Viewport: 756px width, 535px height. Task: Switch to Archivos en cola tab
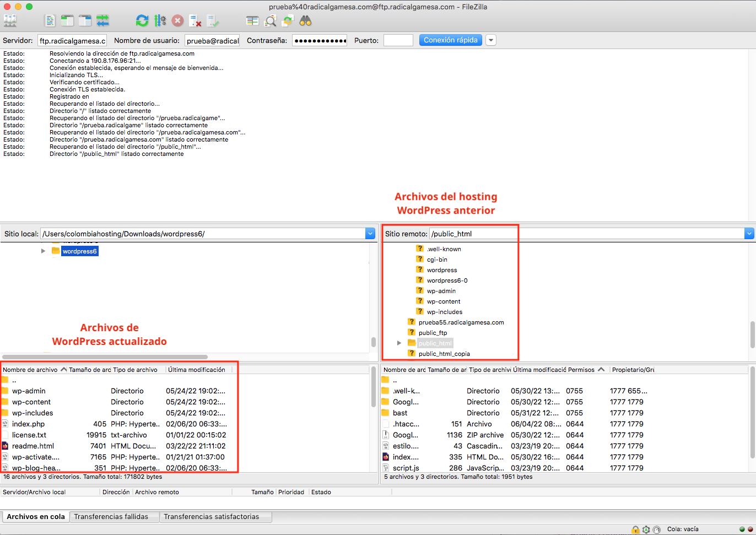click(36, 516)
